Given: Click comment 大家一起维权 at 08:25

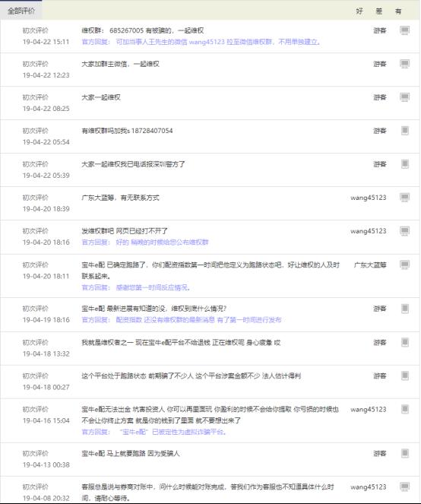Looking at the screenshot, I should [101, 97].
